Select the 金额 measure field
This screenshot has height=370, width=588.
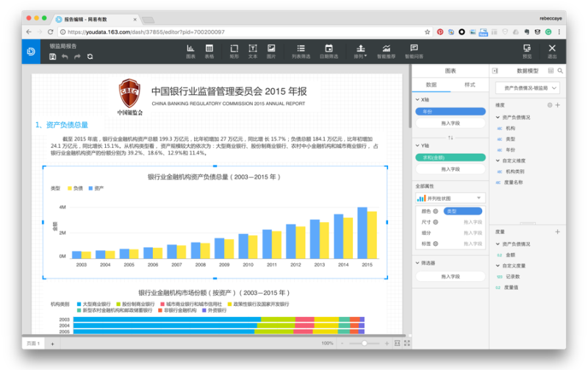coord(510,255)
